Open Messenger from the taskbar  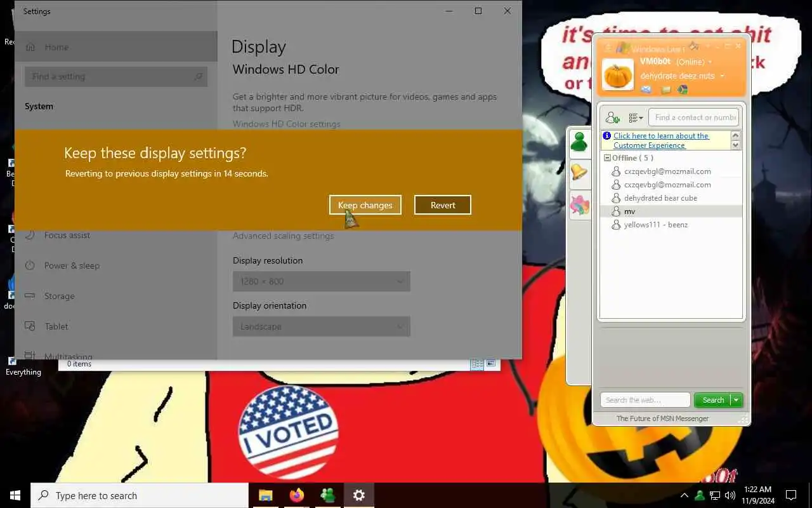327,495
